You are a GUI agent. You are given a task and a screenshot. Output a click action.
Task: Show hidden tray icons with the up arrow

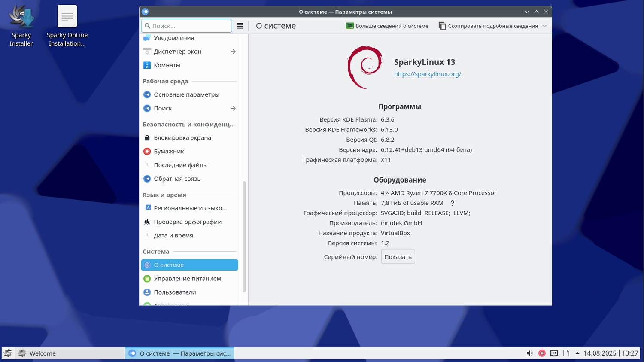tap(577, 353)
